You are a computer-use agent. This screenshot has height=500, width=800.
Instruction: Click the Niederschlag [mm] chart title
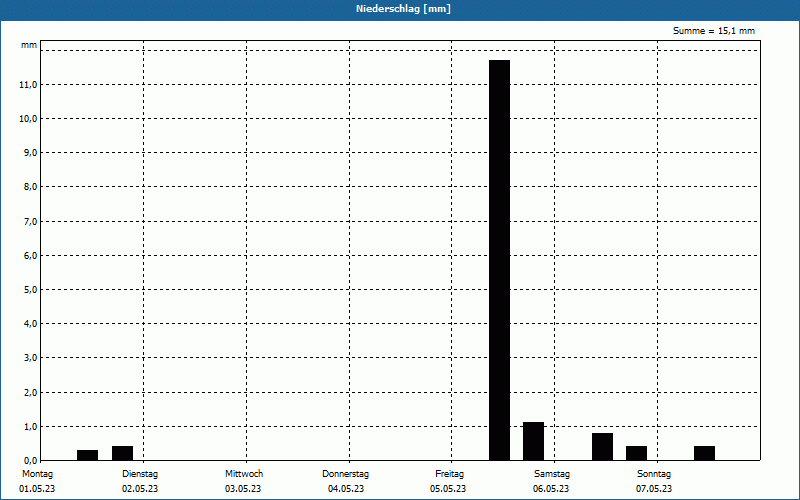(x=404, y=9)
